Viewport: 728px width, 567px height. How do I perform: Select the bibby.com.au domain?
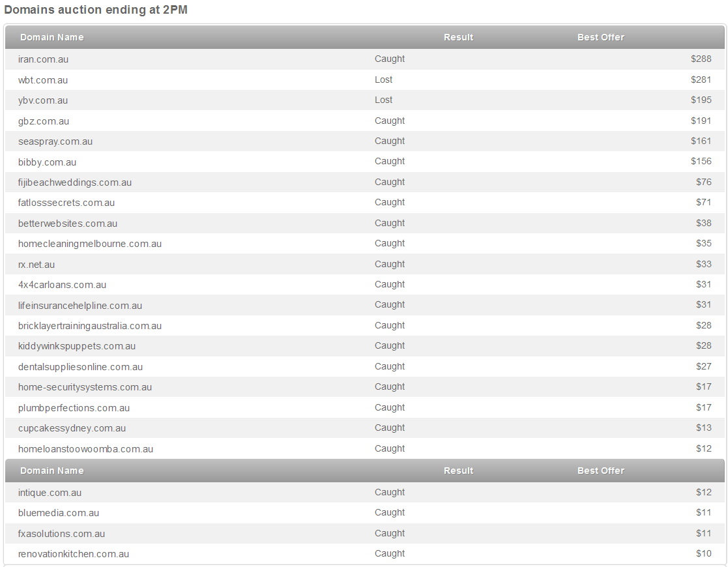click(48, 162)
